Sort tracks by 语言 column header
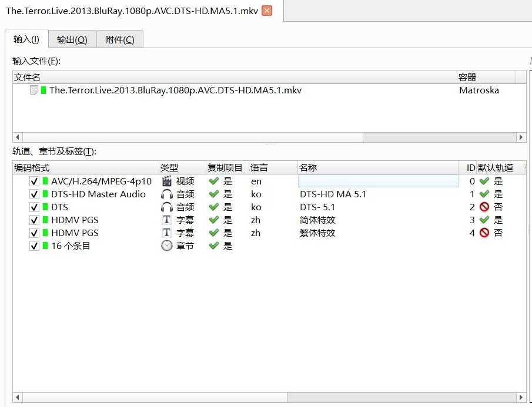 click(x=273, y=168)
